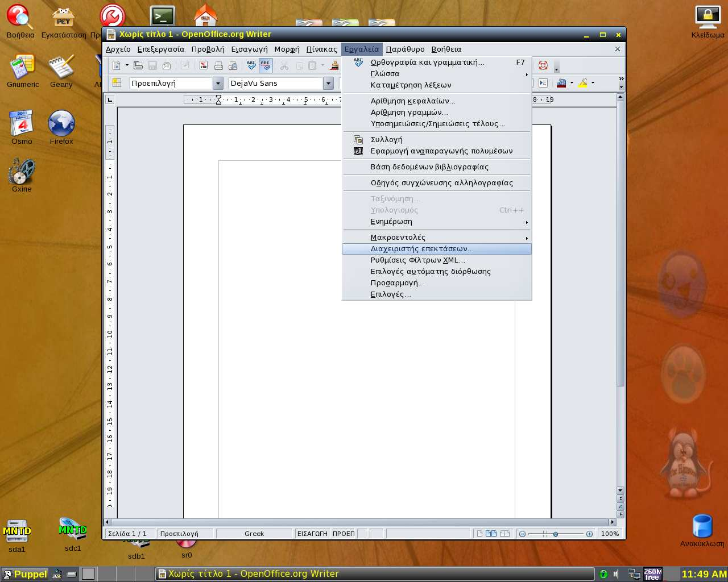The height and width of the screenshot is (582, 728).
Task: Show more formatting toolbar buttons chevron
Action: [x=621, y=79]
